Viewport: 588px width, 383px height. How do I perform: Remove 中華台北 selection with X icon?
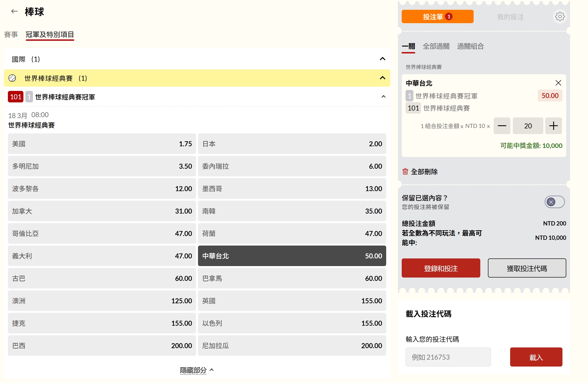(558, 83)
